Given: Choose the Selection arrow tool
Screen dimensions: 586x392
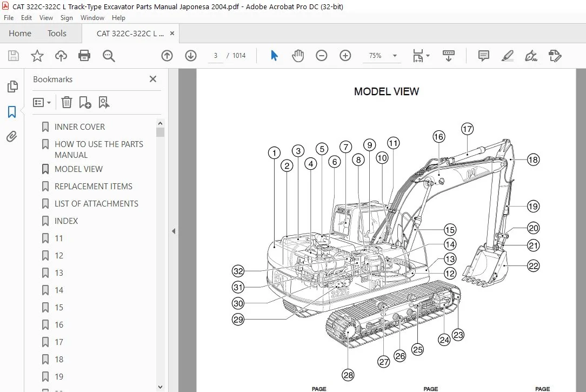Looking at the screenshot, I should 274,56.
